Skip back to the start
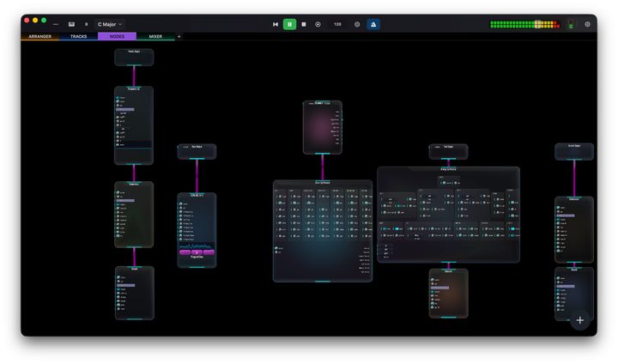 tap(276, 24)
